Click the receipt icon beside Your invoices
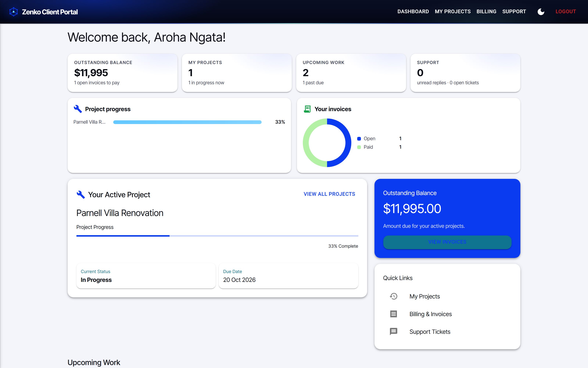The width and height of the screenshot is (588, 368). point(307,109)
